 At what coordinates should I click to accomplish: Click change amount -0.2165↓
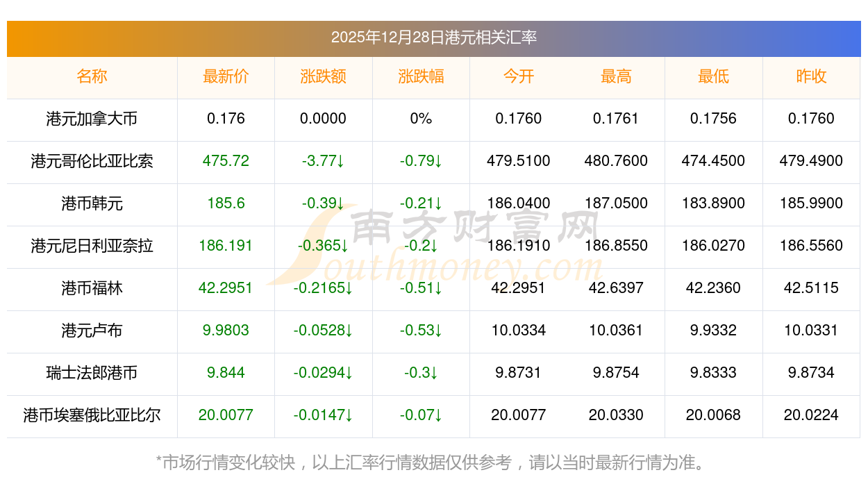(324, 288)
